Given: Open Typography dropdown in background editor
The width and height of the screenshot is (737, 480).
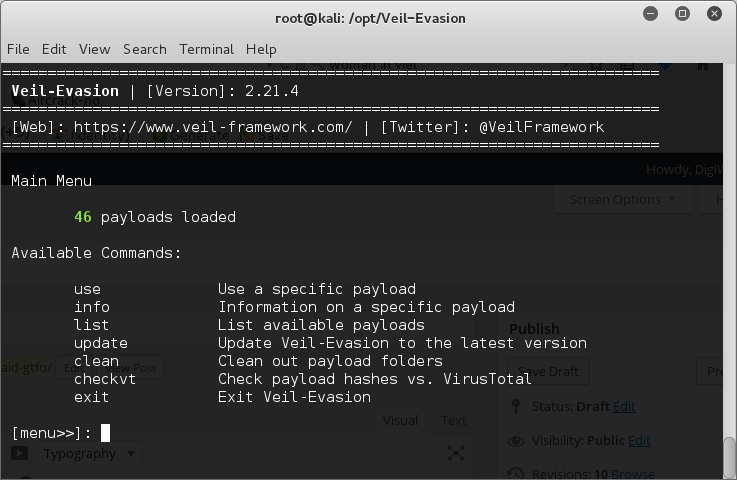Looking at the screenshot, I should (89, 454).
